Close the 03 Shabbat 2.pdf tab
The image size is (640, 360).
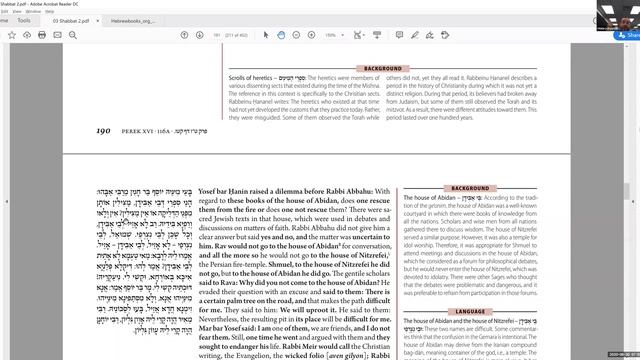pyautogui.click(x=98, y=21)
